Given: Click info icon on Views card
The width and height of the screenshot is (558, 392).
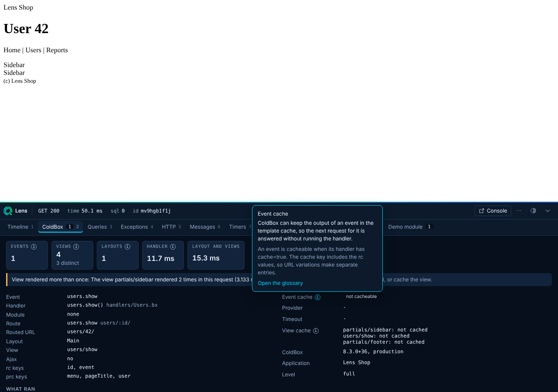Looking at the screenshot, I should pos(76,247).
